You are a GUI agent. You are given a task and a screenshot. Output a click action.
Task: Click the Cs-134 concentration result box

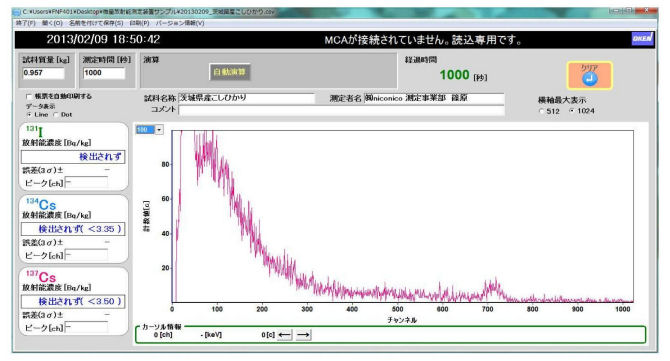point(73,229)
